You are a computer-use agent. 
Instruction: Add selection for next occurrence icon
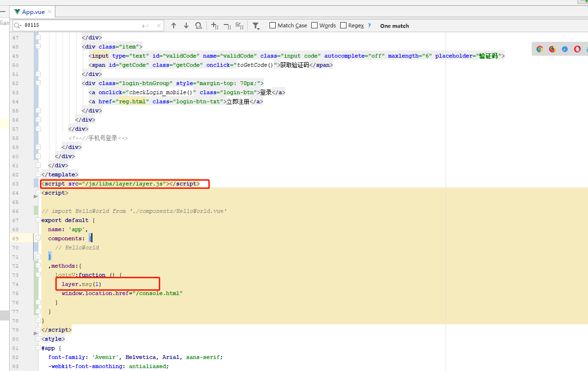click(215, 25)
